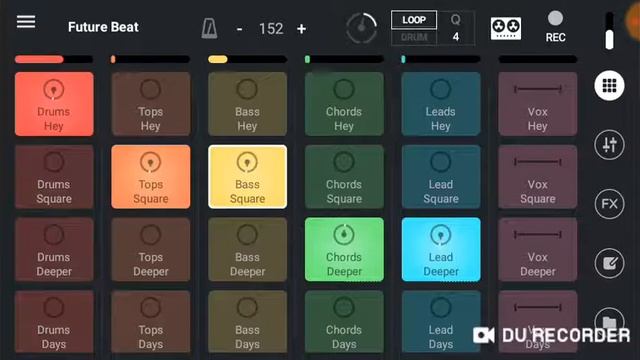Viewport: 640px width, 360px height.
Task: Open the tape recorder icon
Action: click(506, 28)
